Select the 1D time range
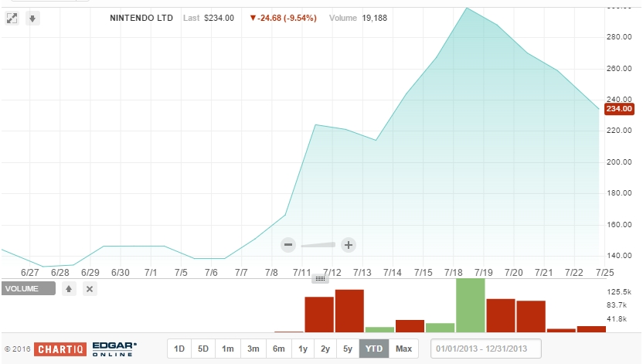The height and width of the screenshot is (364, 643). tap(179, 349)
